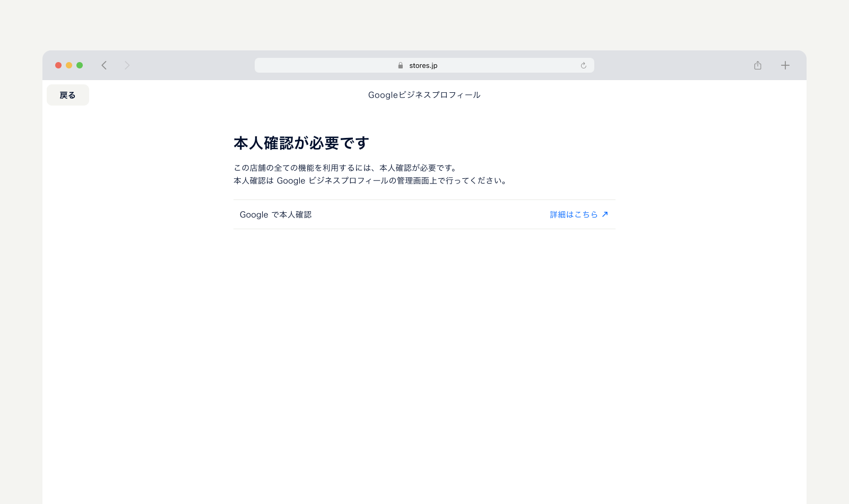Click the browser forward arrow

click(127, 65)
